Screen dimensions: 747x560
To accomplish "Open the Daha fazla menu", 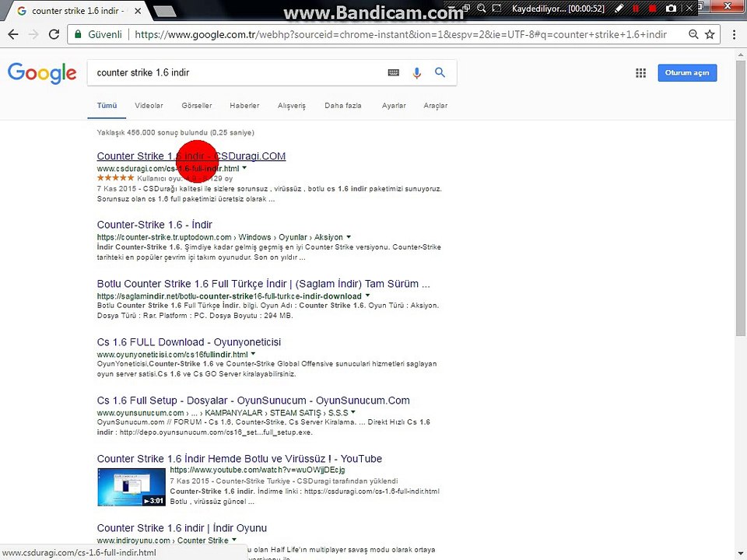I will click(x=343, y=106).
